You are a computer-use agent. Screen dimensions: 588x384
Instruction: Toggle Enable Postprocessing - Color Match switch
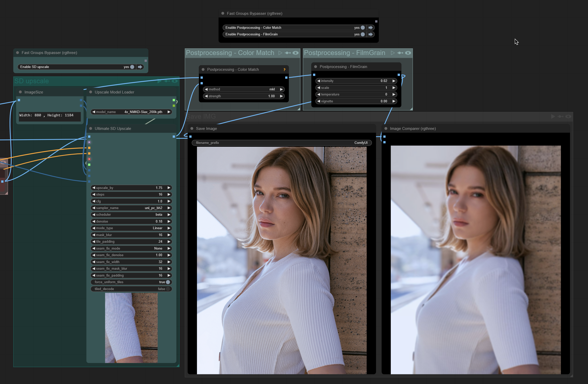pyautogui.click(x=362, y=28)
